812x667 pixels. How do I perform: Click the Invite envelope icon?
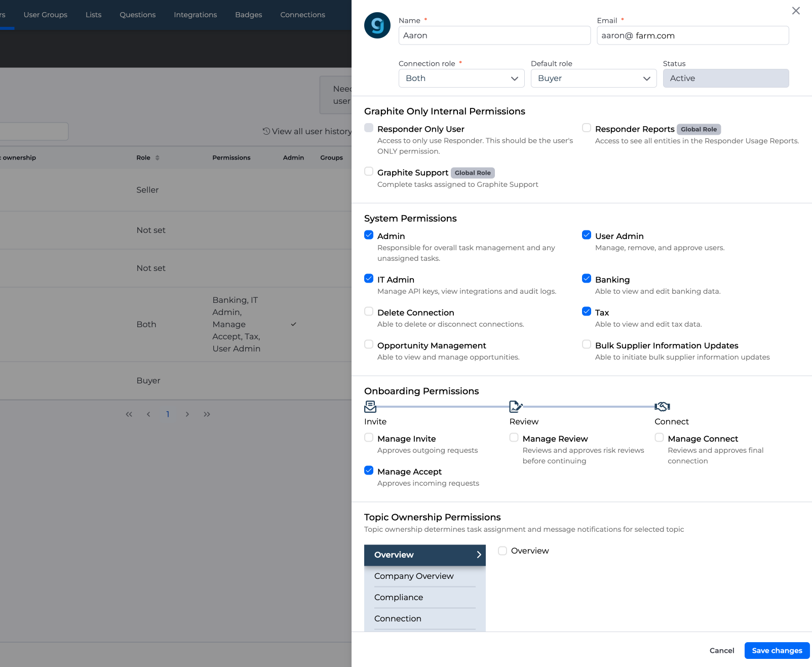tap(370, 406)
